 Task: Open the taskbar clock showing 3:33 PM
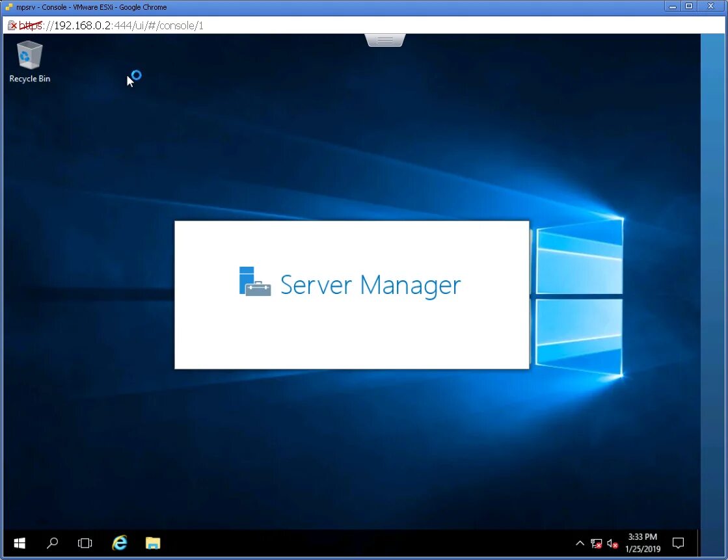[x=643, y=543]
